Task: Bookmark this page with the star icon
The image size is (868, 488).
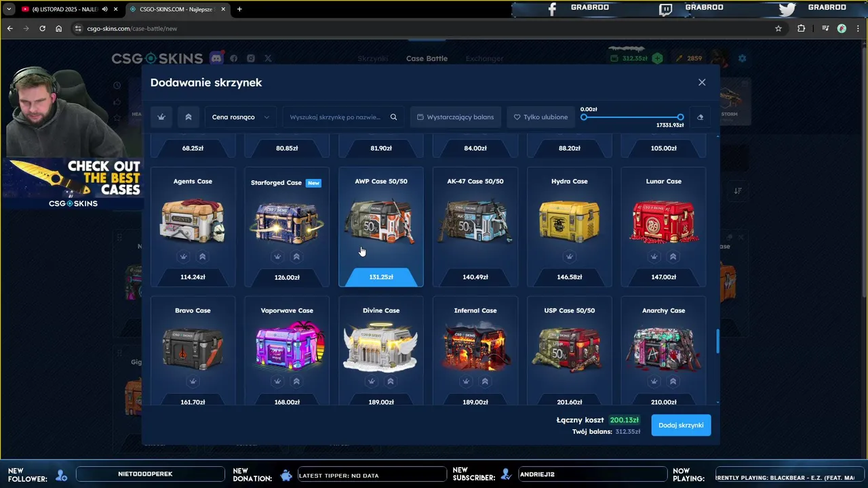Action: [778, 28]
